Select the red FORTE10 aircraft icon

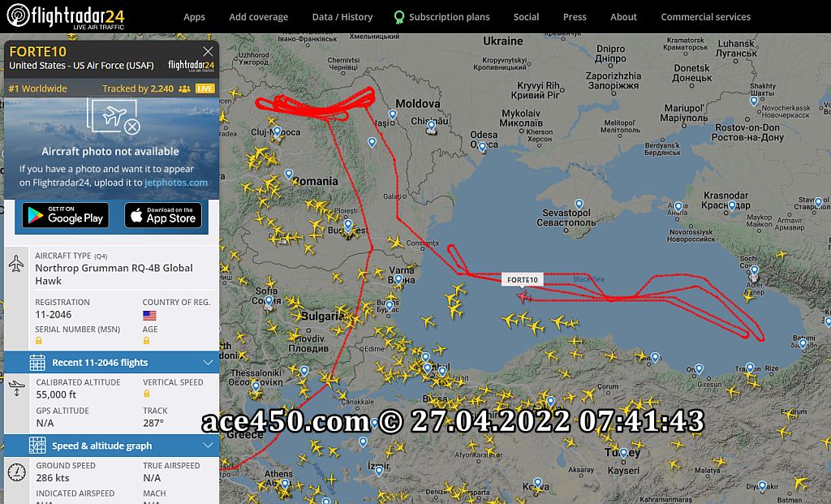523,296
